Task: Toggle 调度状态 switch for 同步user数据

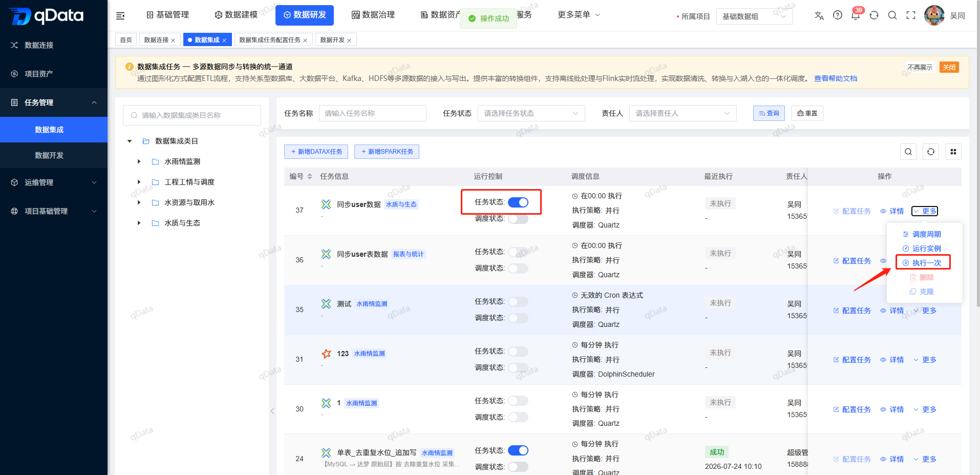Action: pyautogui.click(x=518, y=219)
